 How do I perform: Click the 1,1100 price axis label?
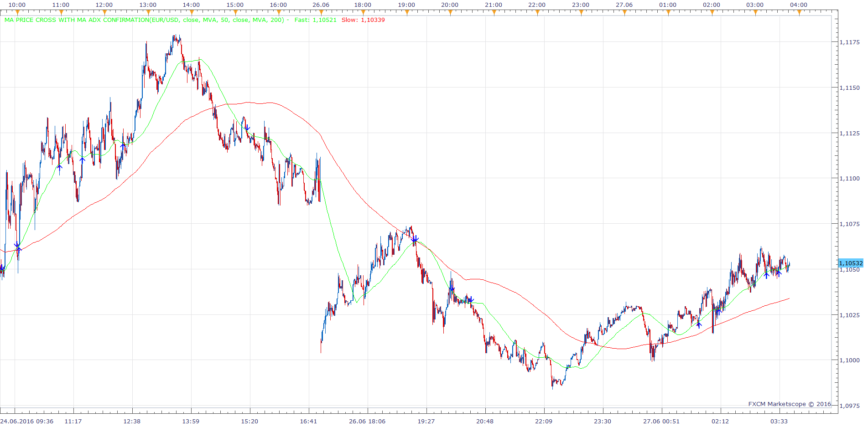point(849,178)
